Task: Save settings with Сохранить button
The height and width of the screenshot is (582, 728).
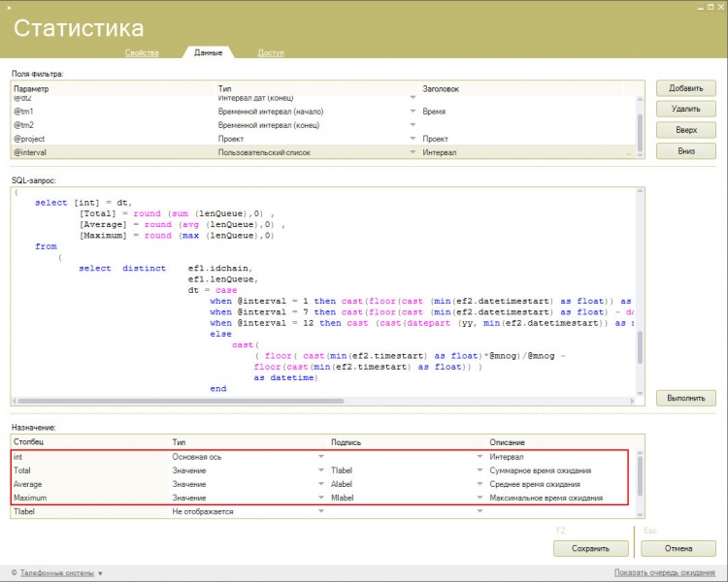Action: (590, 549)
